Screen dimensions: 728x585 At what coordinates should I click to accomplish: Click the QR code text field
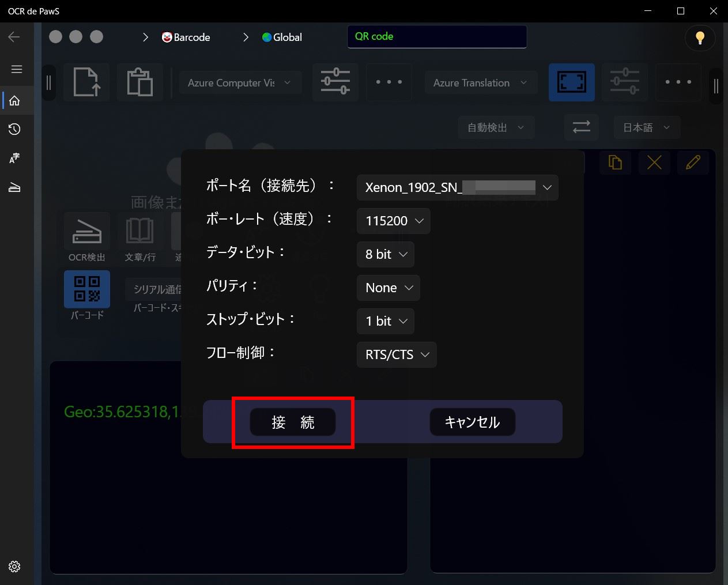click(x=437, y=37)
